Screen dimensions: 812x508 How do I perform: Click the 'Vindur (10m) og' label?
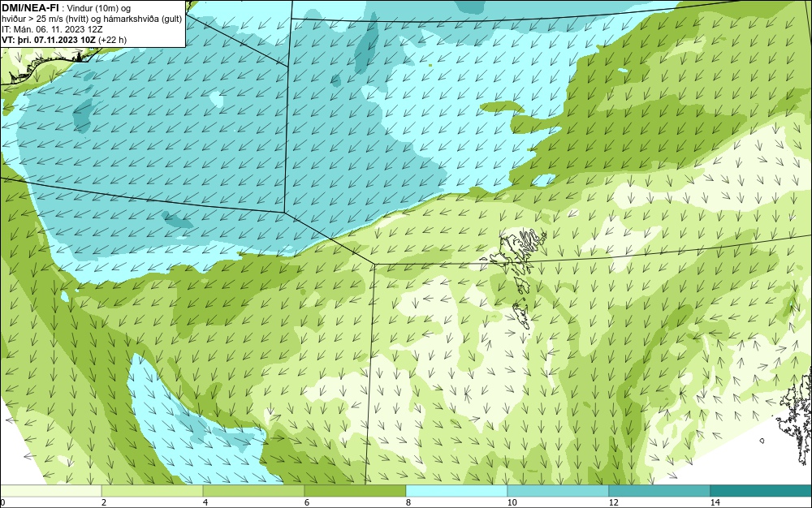(99, 8)
